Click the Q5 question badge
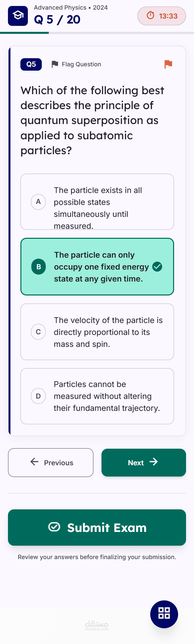 [31, 64]
